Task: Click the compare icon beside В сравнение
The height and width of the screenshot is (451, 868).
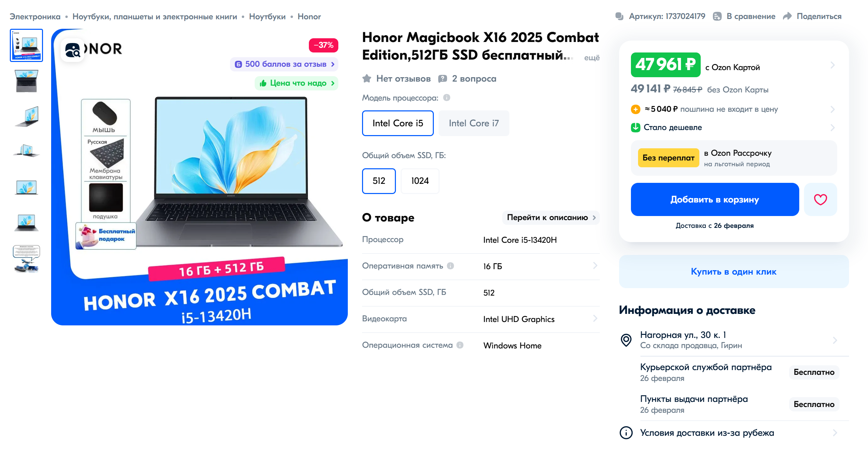Action: click(x=717, y=16)
